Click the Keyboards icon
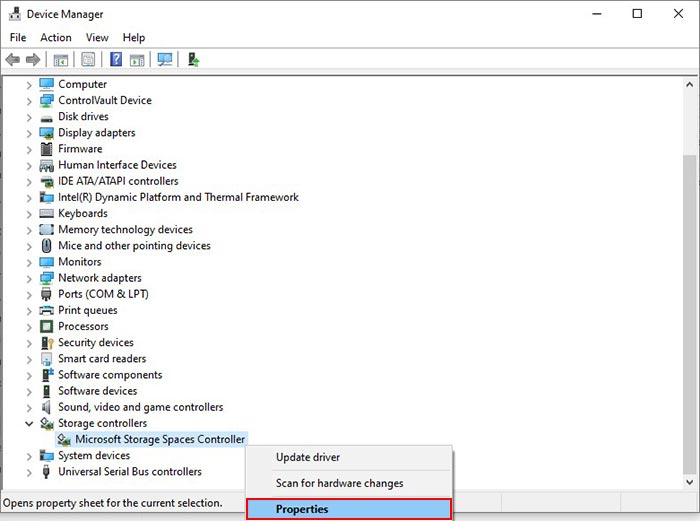This screenshot has height=521, width=700. pyautogui.click(x=46, y=213)
